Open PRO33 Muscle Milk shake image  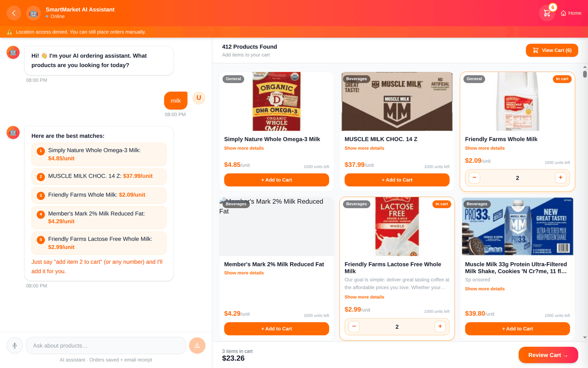click(x=517, y=226)
